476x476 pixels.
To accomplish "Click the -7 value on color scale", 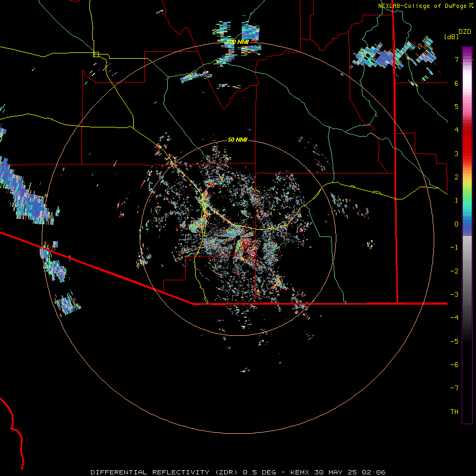I will (454, 388).
